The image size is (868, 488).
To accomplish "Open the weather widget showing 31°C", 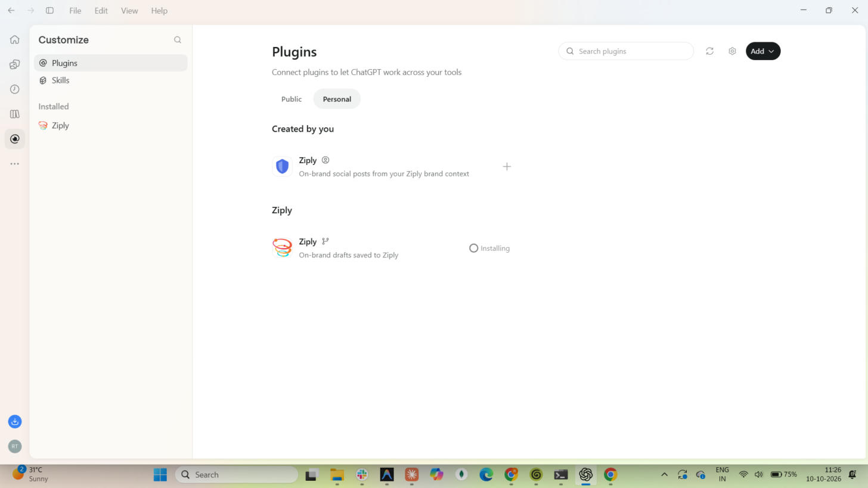I will click(x=31, y=474).
